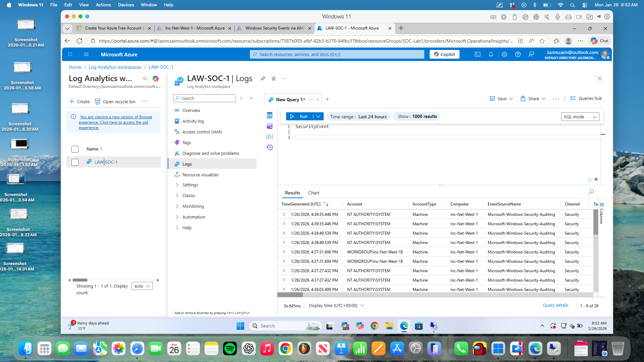
Task: Run the SecurityEvent query
Action: [x=300, y=116]
